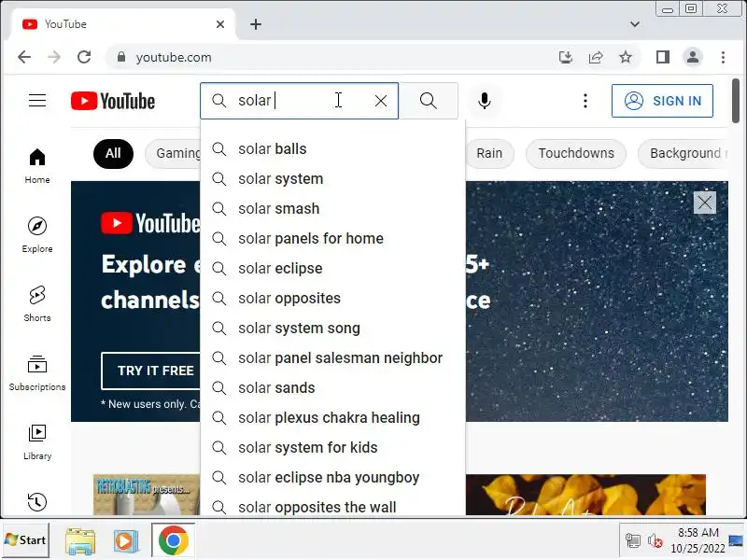The width and height of the screenshot is (747, 560).
Task: Click Chrome's forward arrow
Action: 54,57
